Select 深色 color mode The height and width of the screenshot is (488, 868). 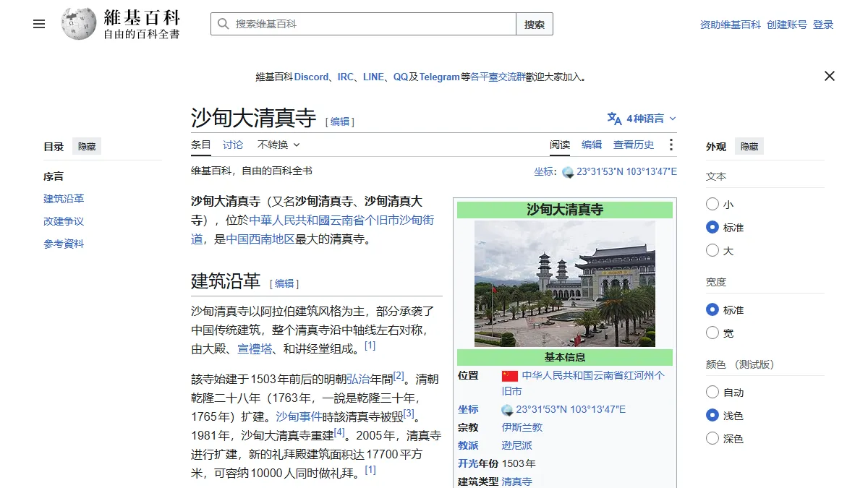[712, 439]
